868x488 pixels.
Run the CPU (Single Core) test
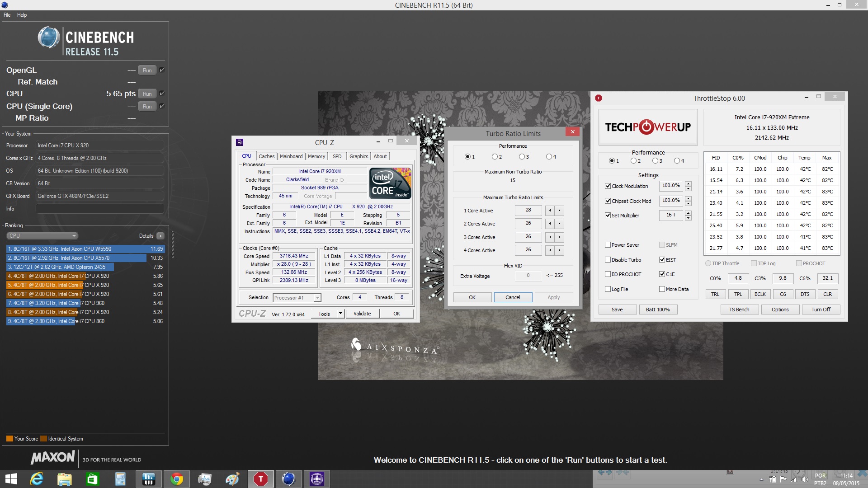[x=147, y=106]
